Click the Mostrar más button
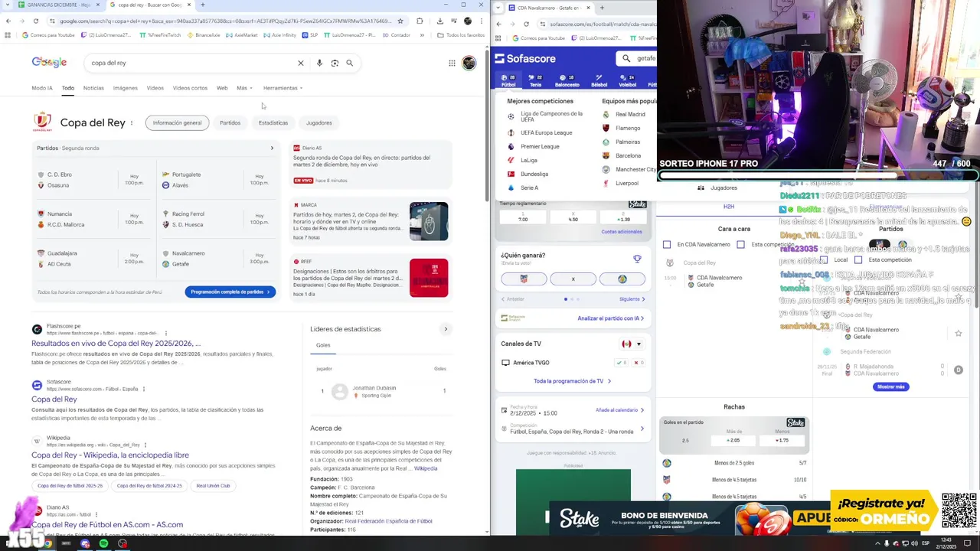 pos(890,386)
